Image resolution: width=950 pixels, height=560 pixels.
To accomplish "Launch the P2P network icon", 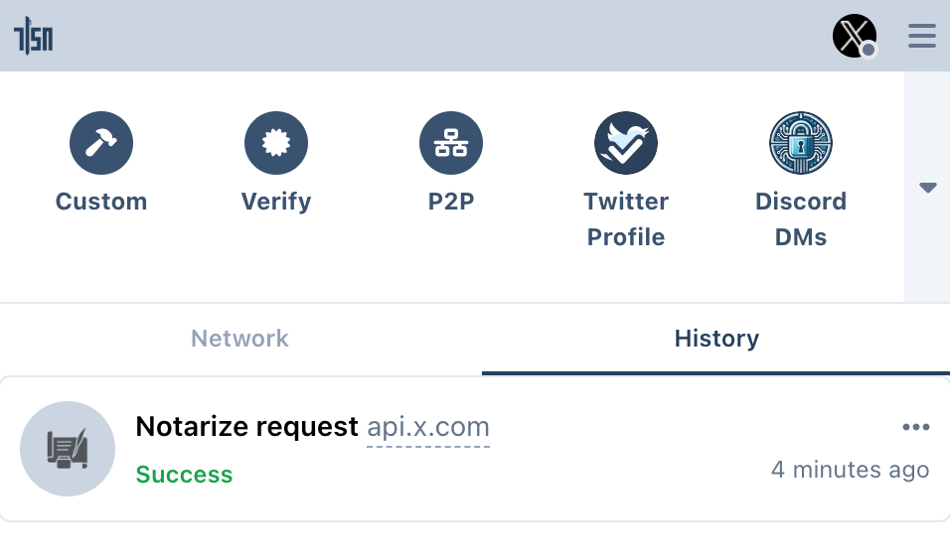I will point(451,143).
